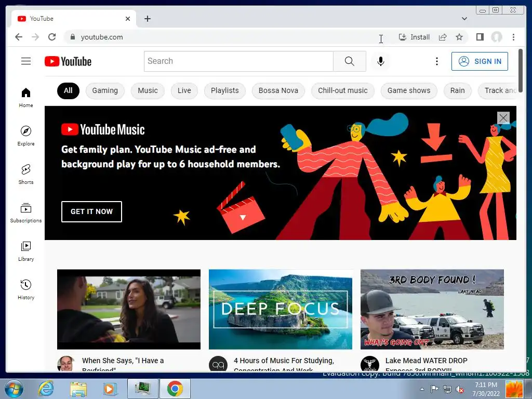Open YouTube settings three-dot menu
532x399 pixels.
[436, 61]
